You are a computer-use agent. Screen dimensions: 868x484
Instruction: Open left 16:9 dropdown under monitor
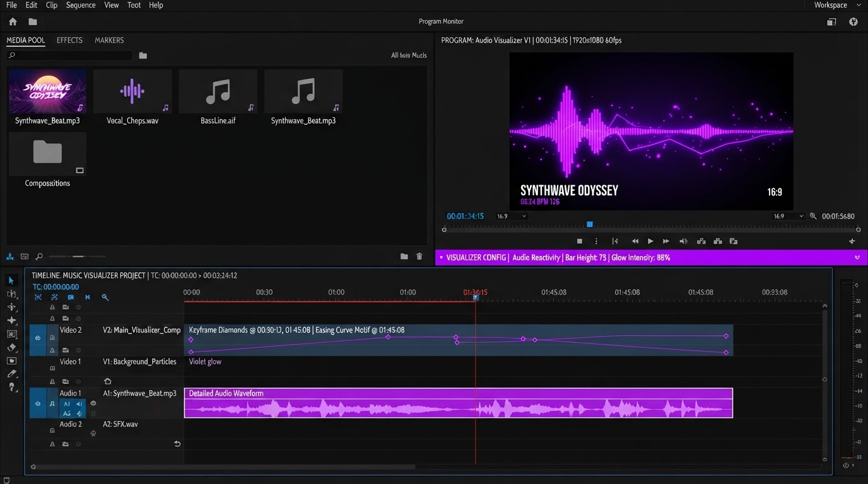click(512, 216)
